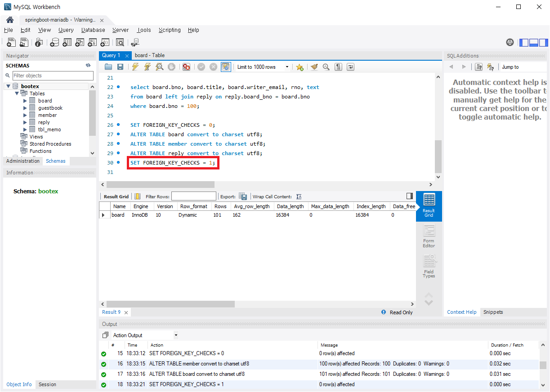Open the Form Editor result view
This screenshot has width=550, height=392.
click(429, 236)
